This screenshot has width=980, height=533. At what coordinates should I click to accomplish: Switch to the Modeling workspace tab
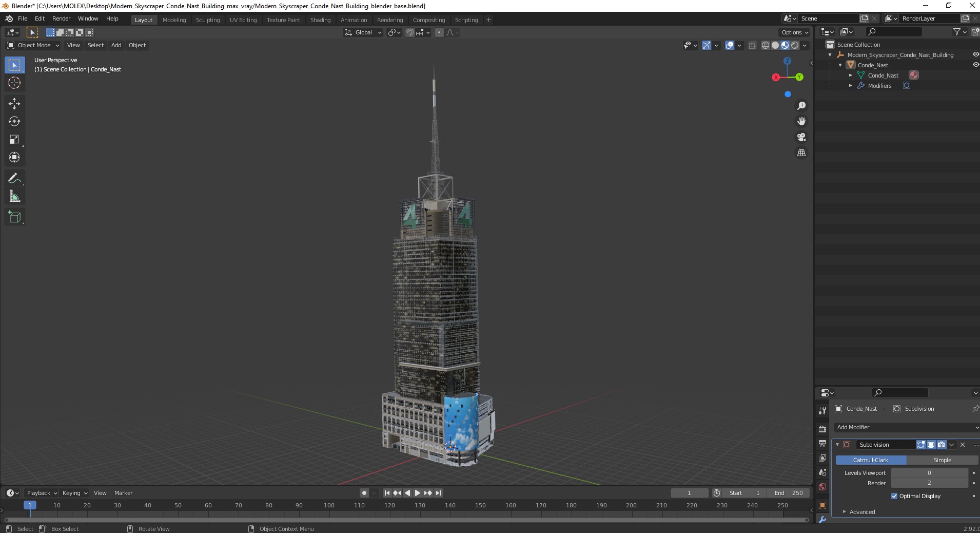(174, 20)
